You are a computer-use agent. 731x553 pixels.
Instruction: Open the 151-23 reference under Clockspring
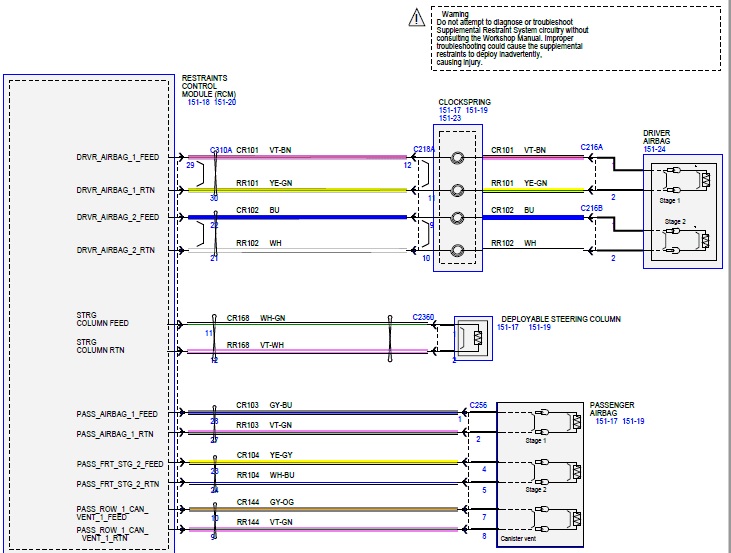[450, 118]
